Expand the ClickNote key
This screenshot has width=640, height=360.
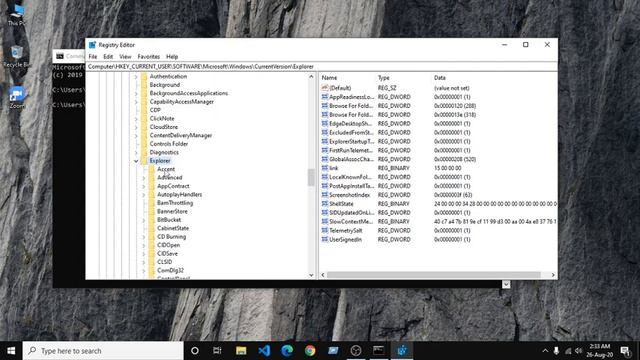point(136,119)
